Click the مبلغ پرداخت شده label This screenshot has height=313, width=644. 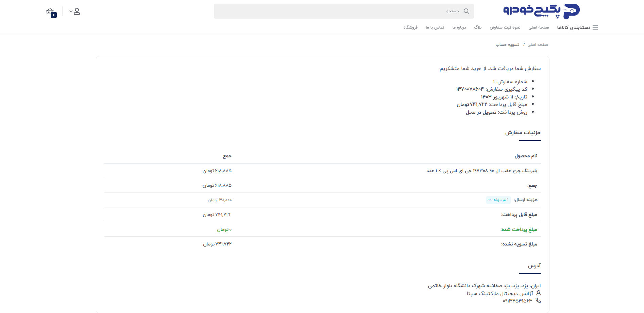(x=519, y=229)
